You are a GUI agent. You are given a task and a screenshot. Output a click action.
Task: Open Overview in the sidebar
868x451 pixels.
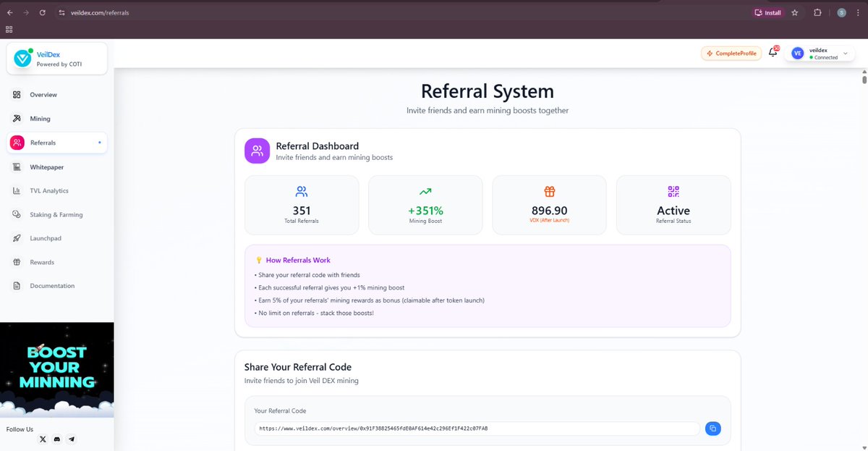coord(57,95)
